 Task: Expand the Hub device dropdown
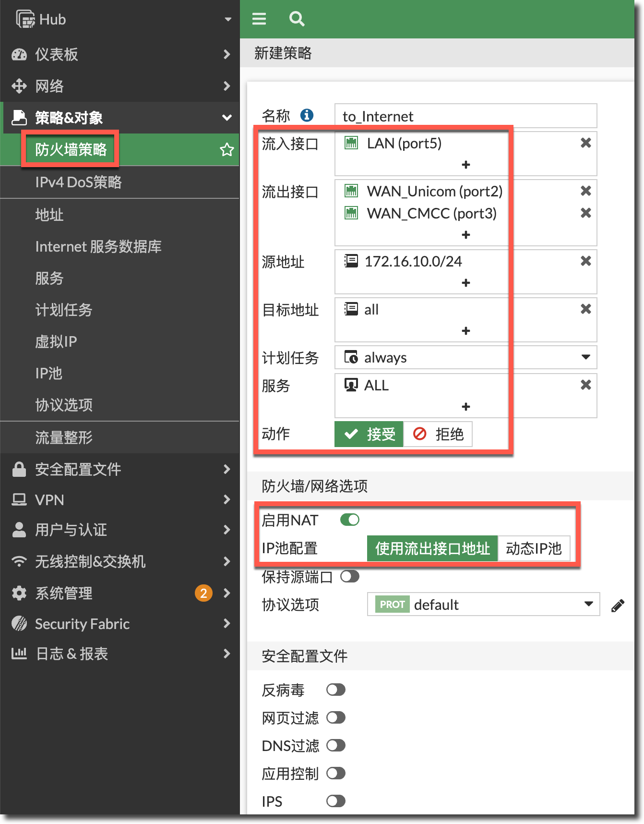pos(228,20)
